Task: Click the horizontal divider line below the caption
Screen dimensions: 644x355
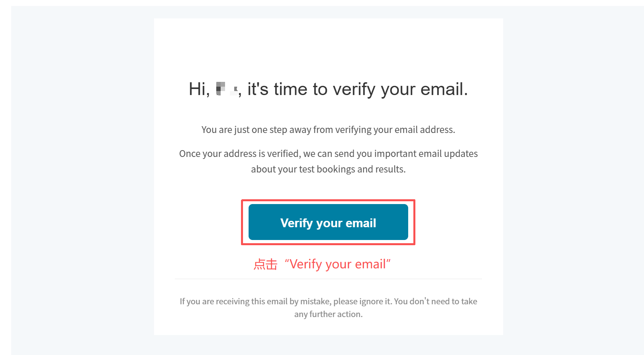Action: 328,279
